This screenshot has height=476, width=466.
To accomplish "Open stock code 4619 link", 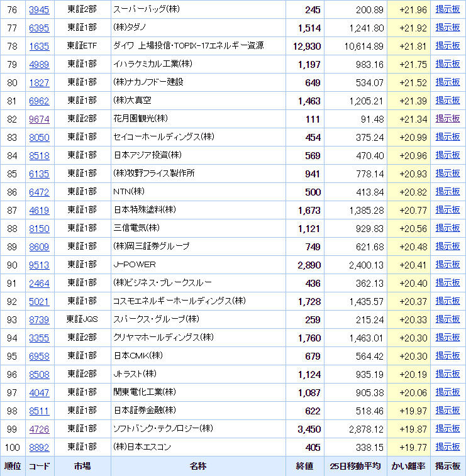I will click(x=39, y=210).
